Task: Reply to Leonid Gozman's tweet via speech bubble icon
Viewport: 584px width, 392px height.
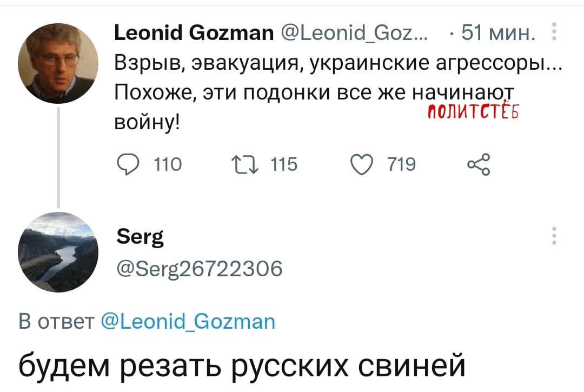Action: 124,162
